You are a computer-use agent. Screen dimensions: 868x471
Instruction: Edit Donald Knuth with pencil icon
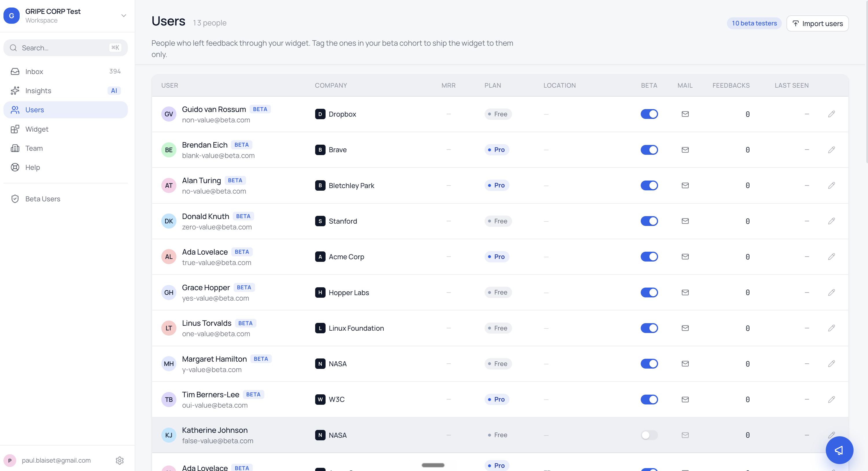pos(832,221)
